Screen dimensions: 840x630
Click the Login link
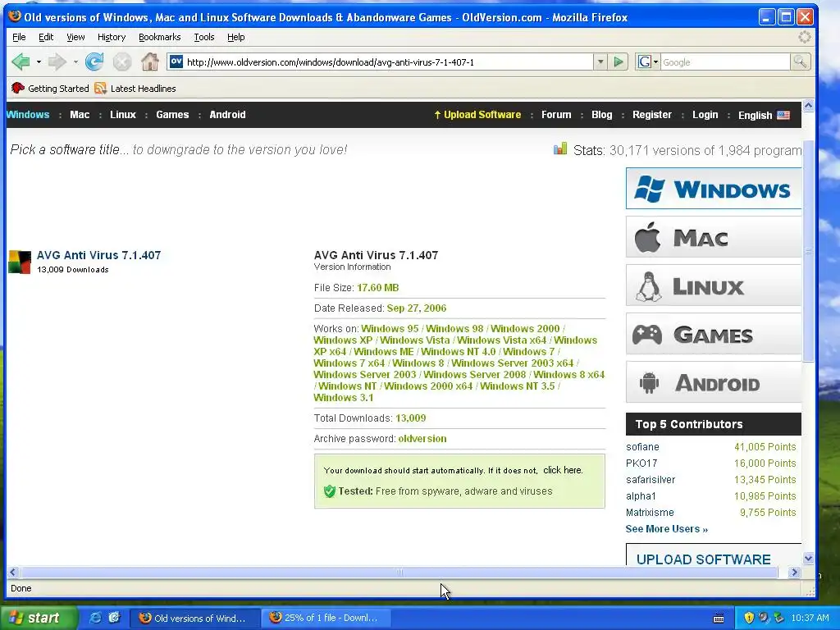705,115
